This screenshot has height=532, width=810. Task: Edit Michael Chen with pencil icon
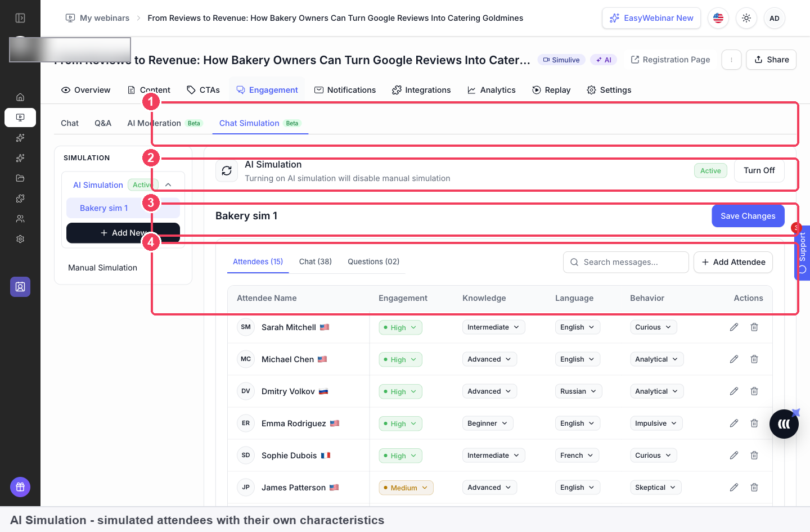(x=734, y=359)
